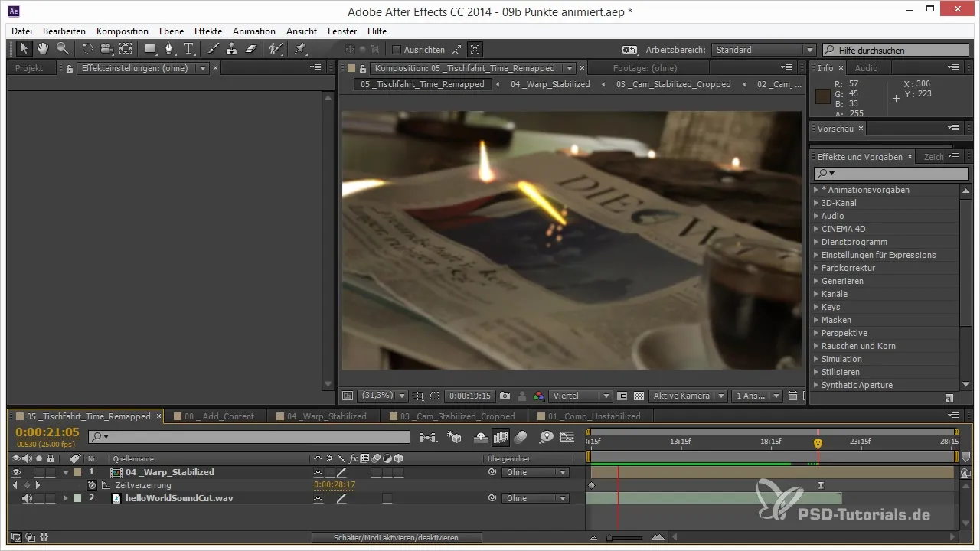
Task: Open the show channel color icon
Action: coord(539,396)
